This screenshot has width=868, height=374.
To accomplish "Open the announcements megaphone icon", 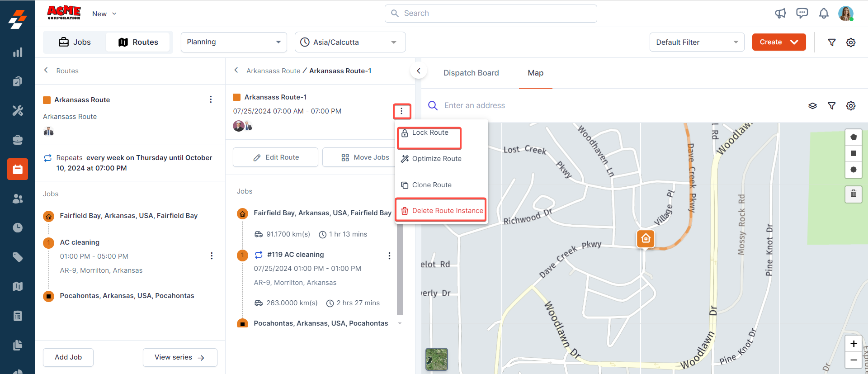I will [x=780, y=14].
